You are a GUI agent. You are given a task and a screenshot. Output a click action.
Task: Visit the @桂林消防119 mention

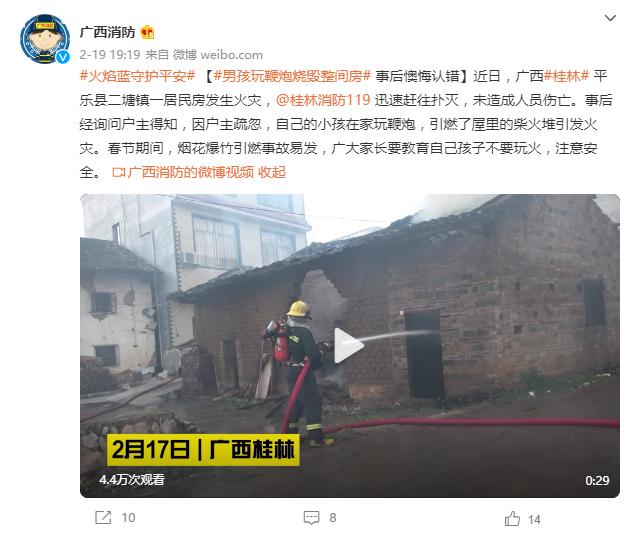click(323, 100)
